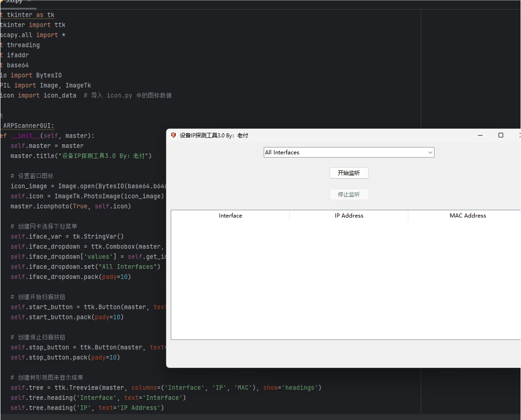Click the ttk.Treeview creation code line
This screenshot has width=521, height=420.
click(x=166, y=387)
